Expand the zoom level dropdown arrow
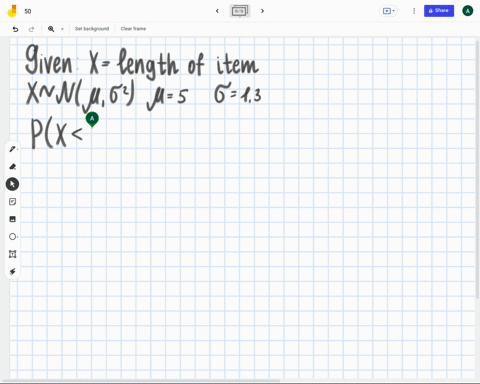Image resolution: width=480 pixels, height=384 pixels. pos(62,29)
